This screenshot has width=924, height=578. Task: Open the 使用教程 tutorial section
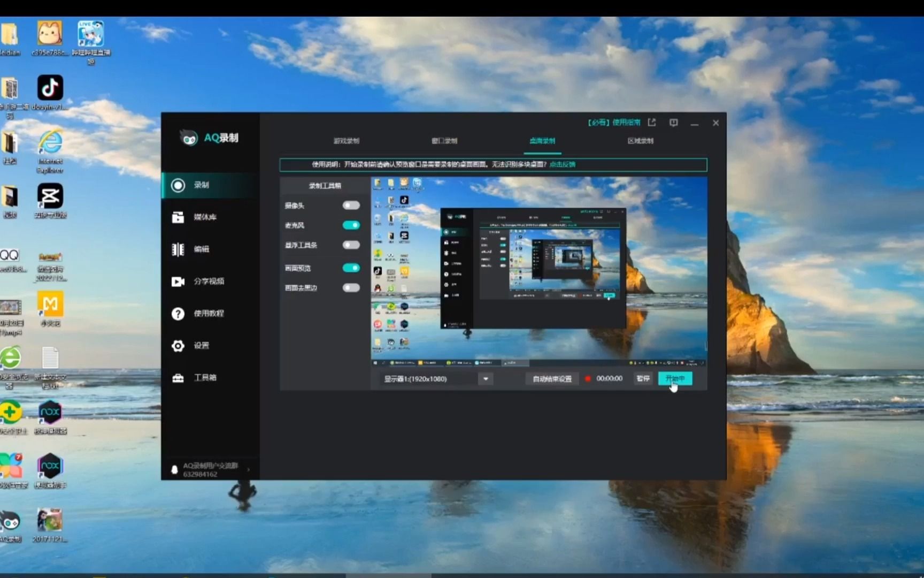pyautogui.click(x=210, y=314)
